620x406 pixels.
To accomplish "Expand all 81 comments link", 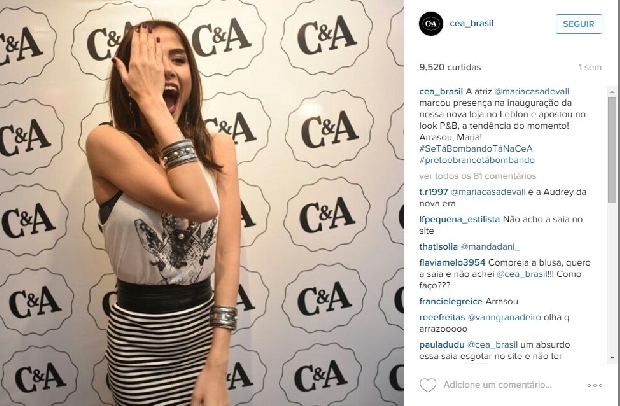I will pyautogui.click(x=478, y=176).
